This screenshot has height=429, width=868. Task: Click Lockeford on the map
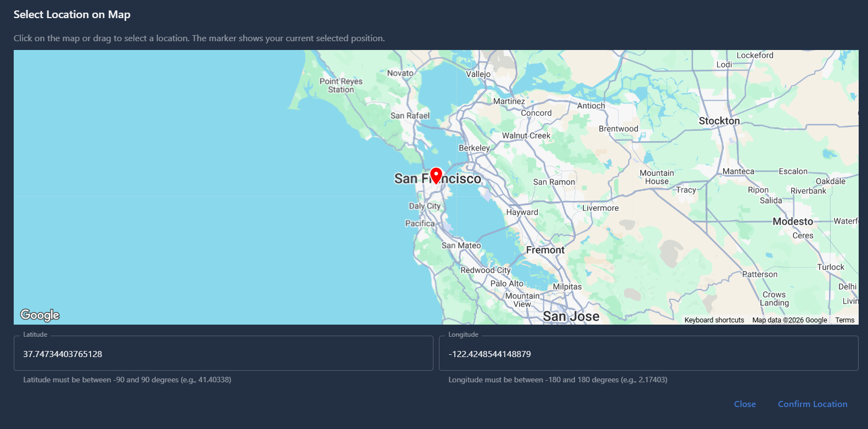755,55
